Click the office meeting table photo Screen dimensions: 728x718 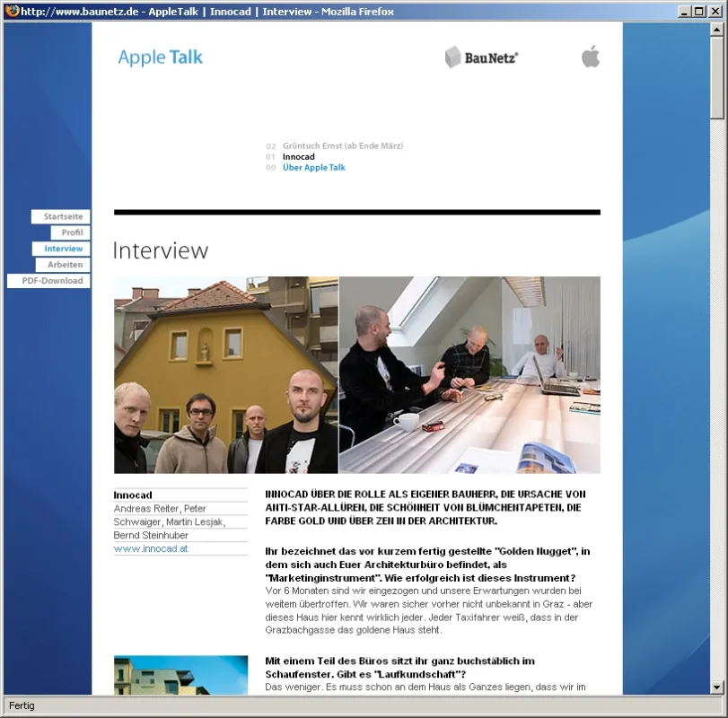tap(469, 375)
